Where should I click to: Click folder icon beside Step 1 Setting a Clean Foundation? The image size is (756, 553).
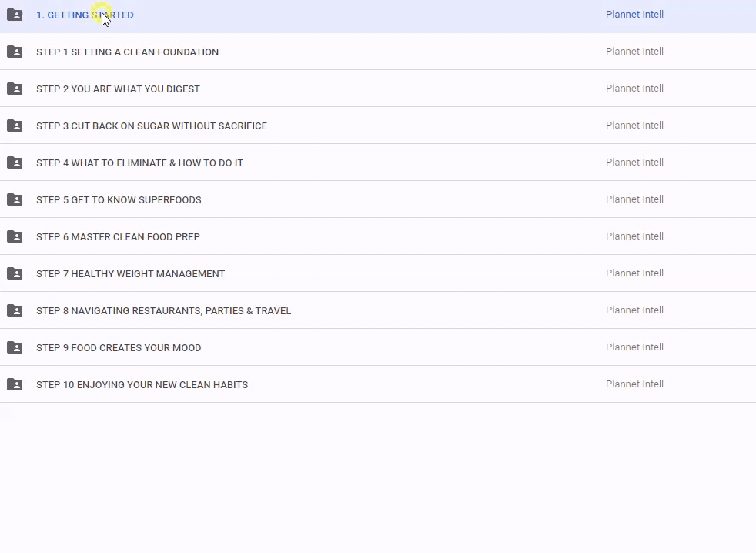(15, 52)
